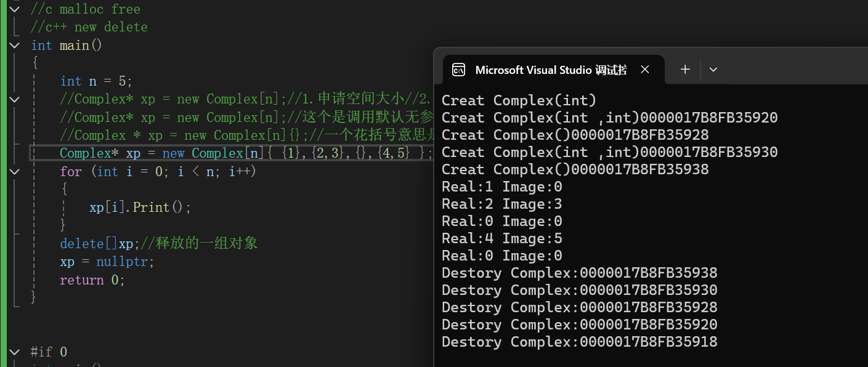Click the terminal icon on the debug console tab
The image size is (868, 367).
(458, 70)
